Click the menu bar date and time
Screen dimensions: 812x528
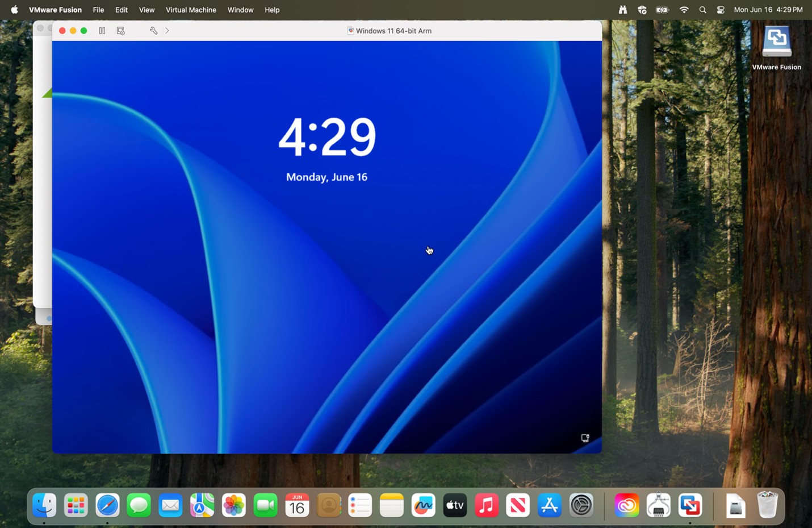point(768,10)
